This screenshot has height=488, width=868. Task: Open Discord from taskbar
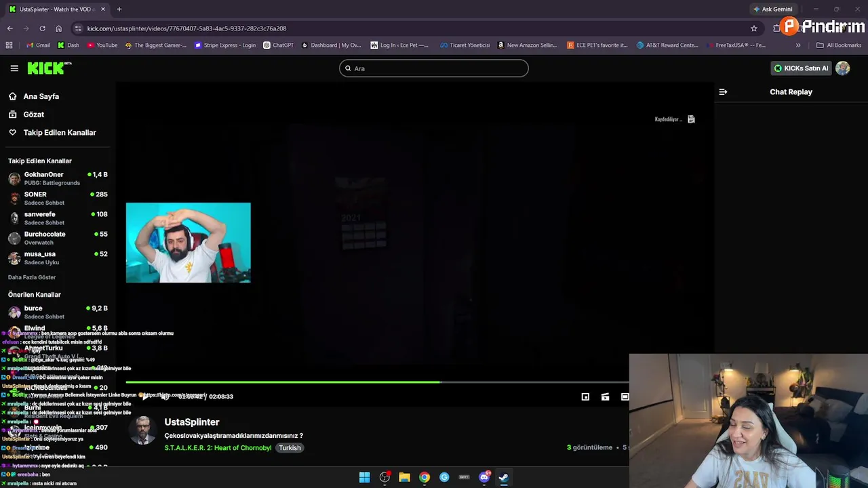click(x=484, y=477)
